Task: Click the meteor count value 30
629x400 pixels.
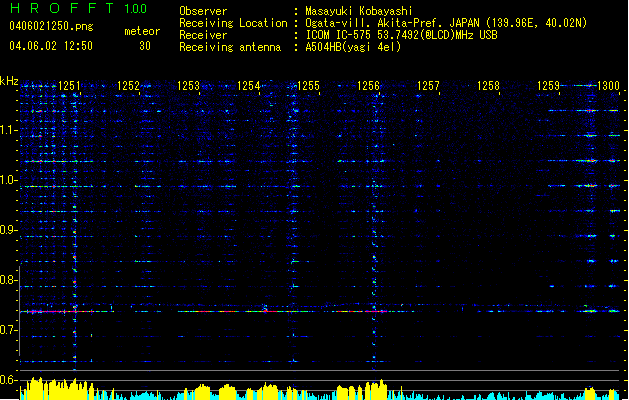Action: click(145, 46)
